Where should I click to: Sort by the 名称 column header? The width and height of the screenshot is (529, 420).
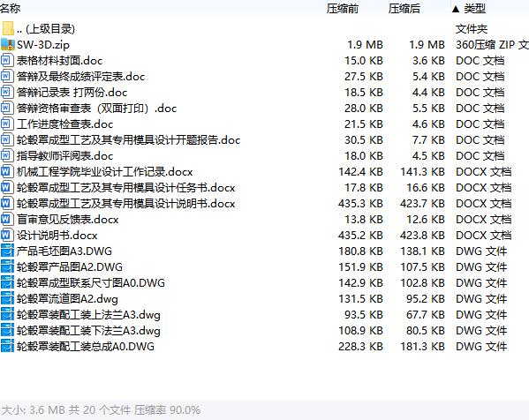click(x=10, y=8)
